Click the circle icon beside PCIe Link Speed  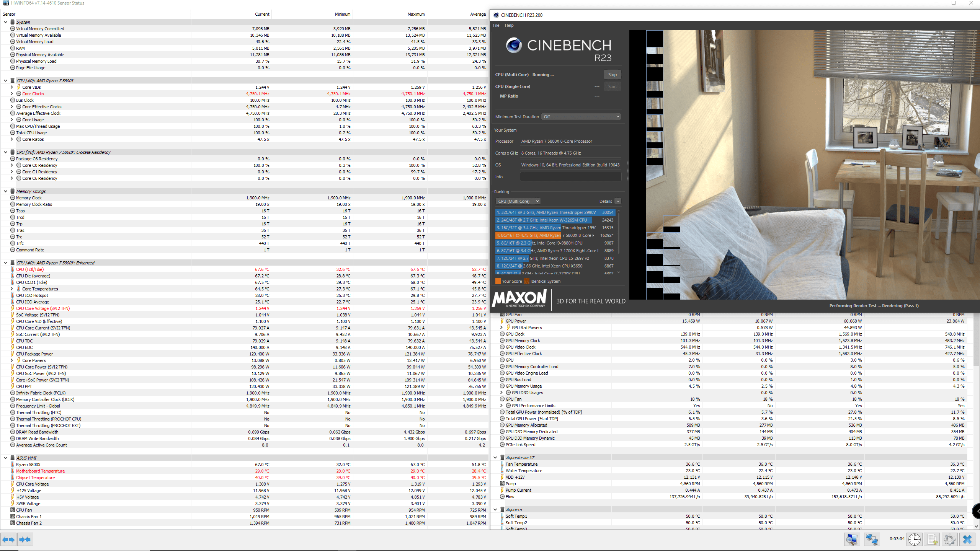(x=502, y=445)
